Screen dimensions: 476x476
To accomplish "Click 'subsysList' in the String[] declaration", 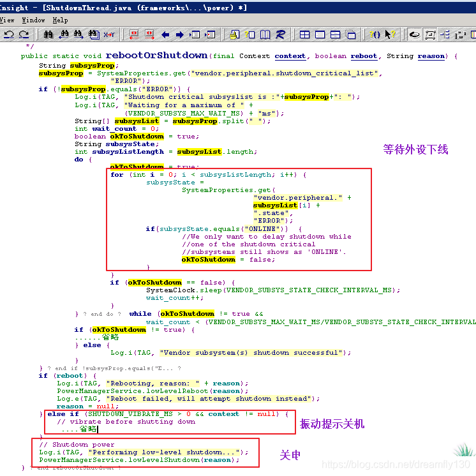I will [x=137, y=121].
